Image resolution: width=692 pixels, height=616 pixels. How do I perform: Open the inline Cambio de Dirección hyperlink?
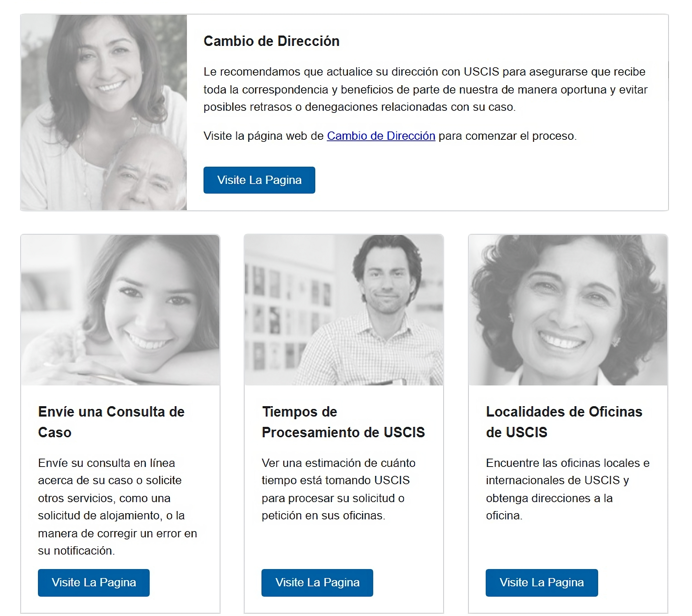(x=381, y=136)
